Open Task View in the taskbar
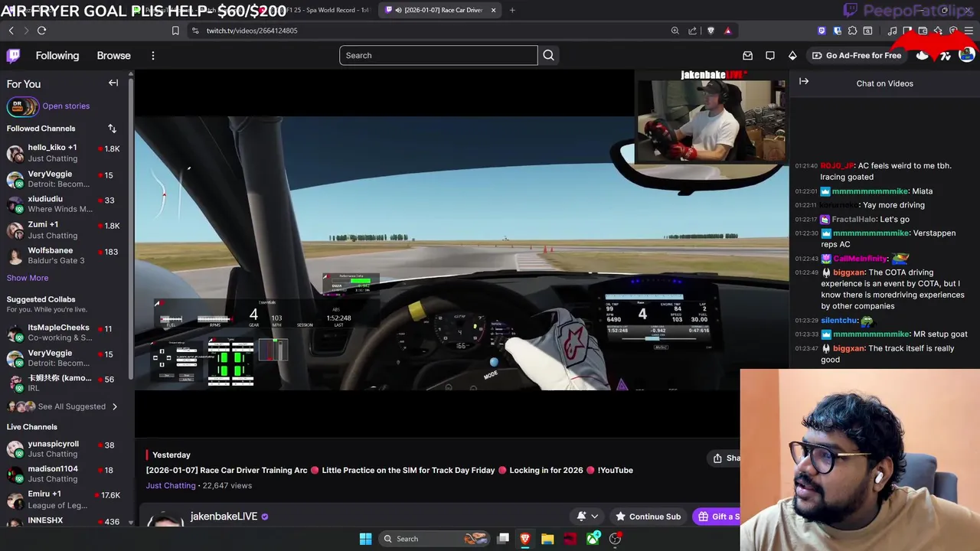This screenshot has height=551, width=980. tap(503, 539)
